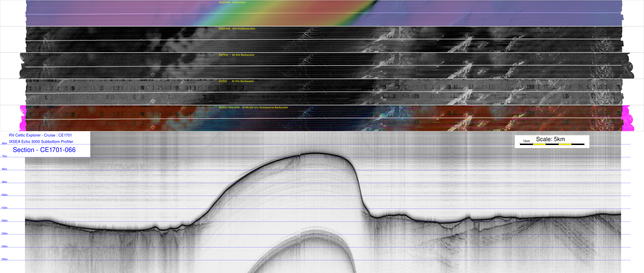Click the first yellow scale bar segment

[539, 144]
